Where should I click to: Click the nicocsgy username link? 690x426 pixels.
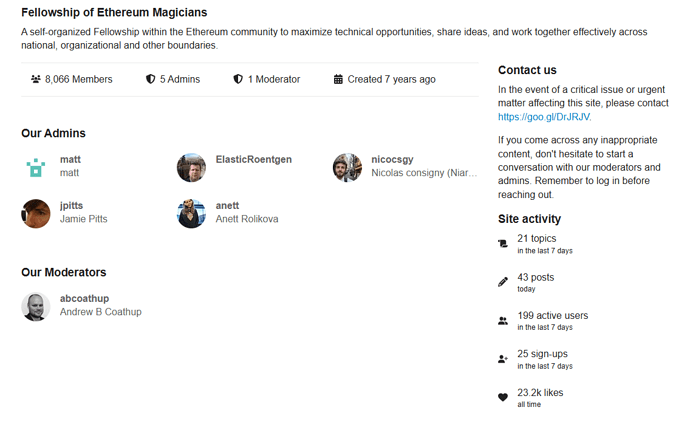[x=392, y=159]
